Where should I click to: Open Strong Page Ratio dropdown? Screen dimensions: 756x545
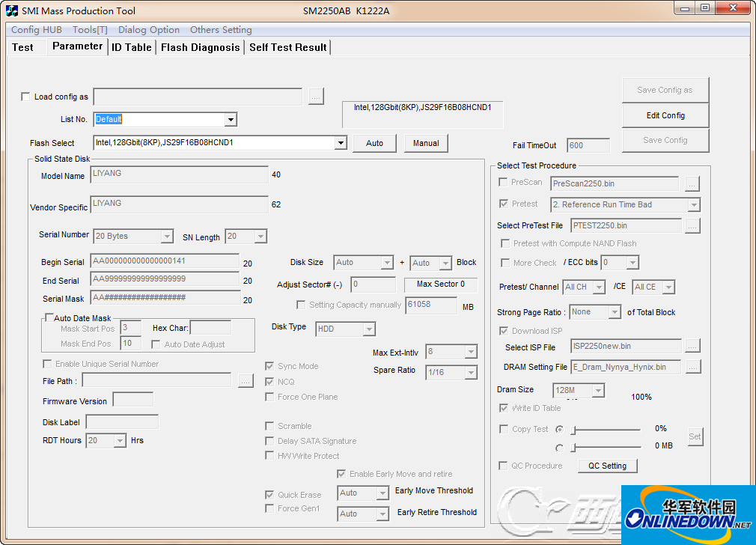coord(615,312)
